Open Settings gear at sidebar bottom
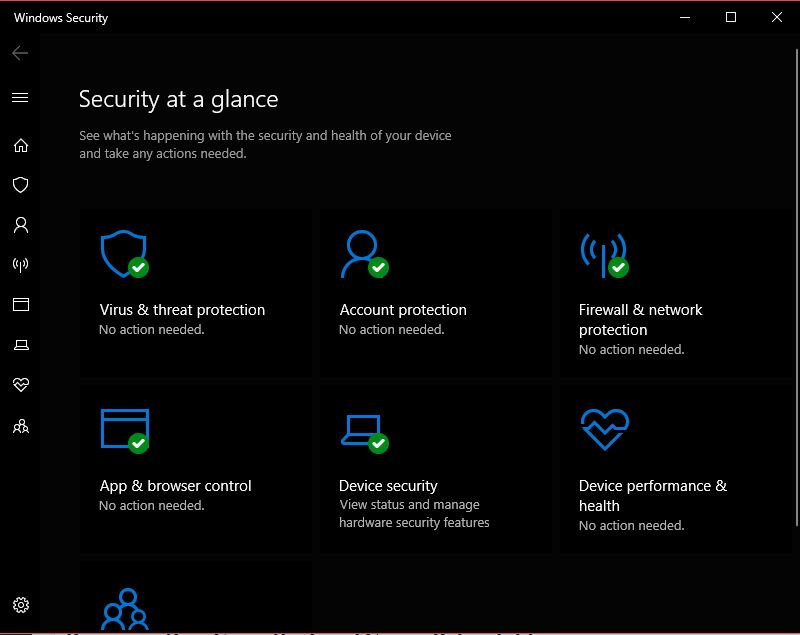The width and height of the screenshot is (800, 635). [x=20, y=605]
